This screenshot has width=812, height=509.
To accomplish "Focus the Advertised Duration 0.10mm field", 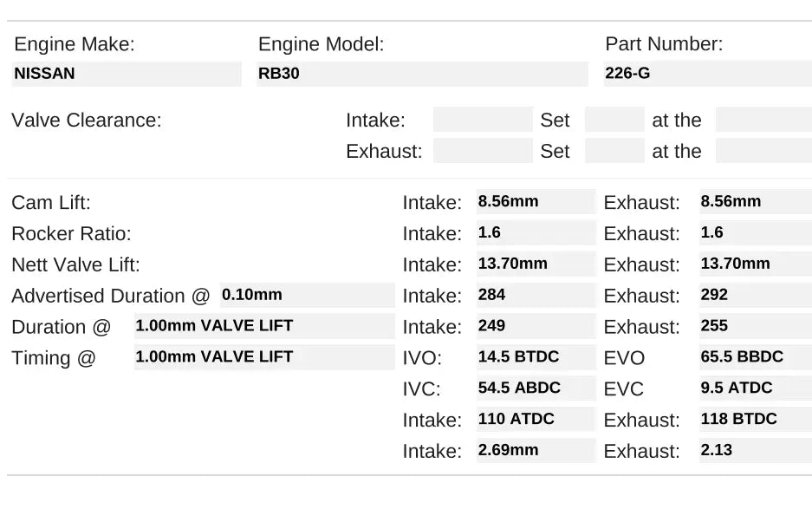I will tap(307, 295).
